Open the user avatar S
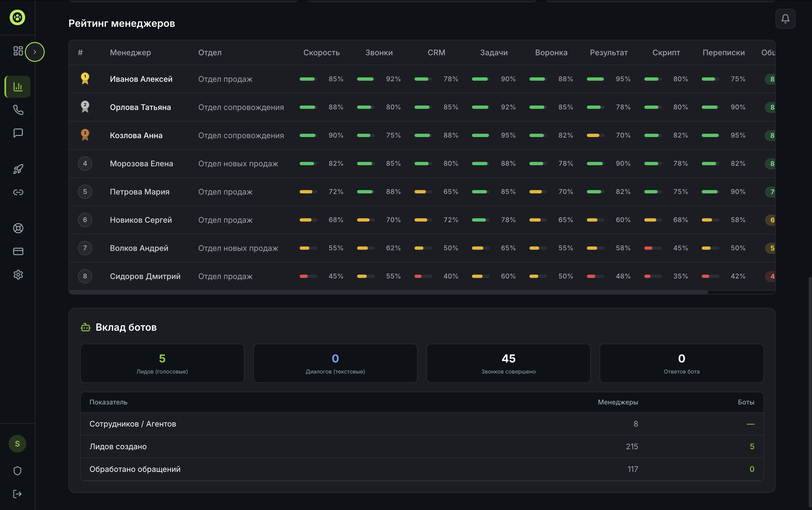The image size is (812, 510). (x=17, y=443)
